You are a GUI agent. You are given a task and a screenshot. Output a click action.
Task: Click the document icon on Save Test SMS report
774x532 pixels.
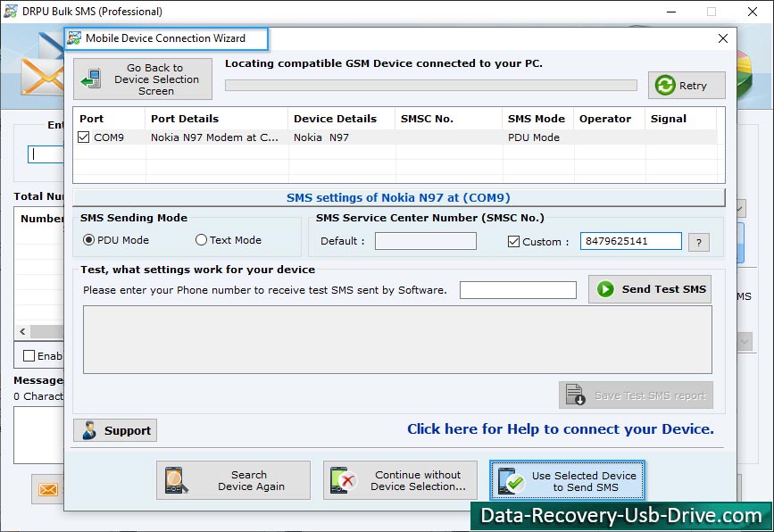tap(575, 395)
